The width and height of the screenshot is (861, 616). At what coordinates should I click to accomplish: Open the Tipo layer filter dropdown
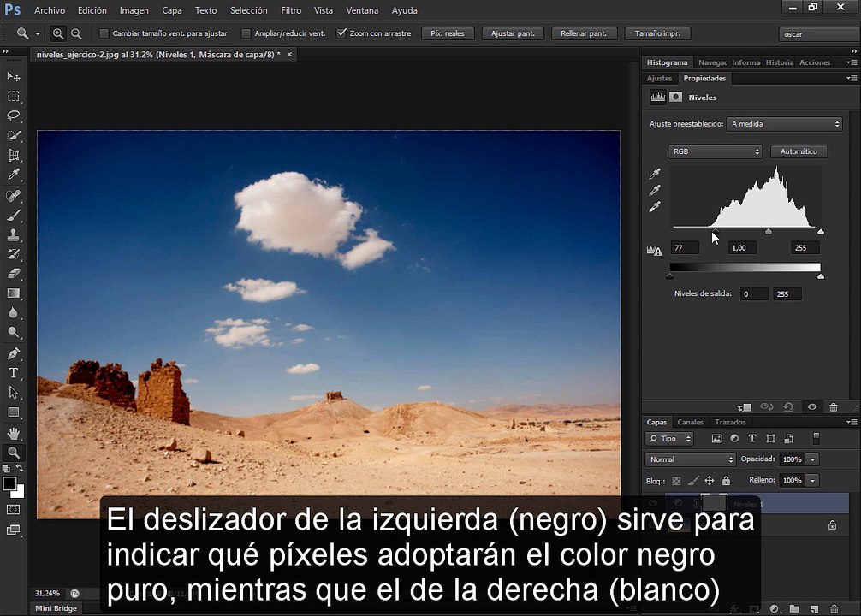coord(669,439)
